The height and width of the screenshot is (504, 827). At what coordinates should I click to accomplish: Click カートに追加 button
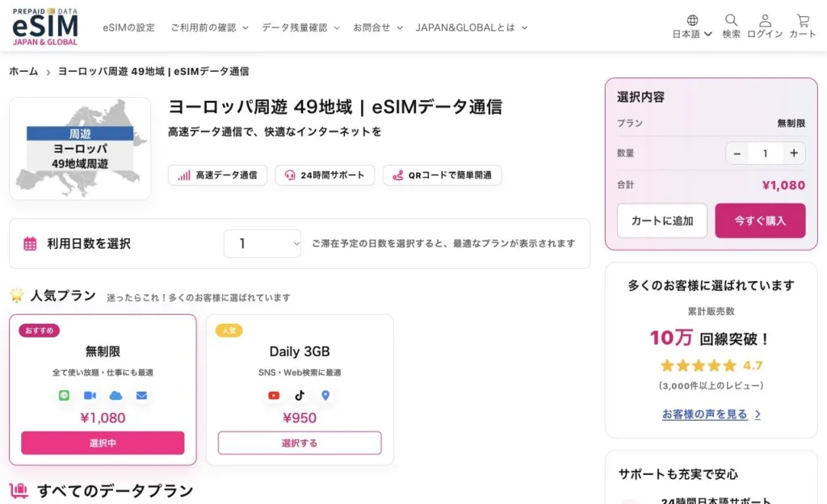662,220
